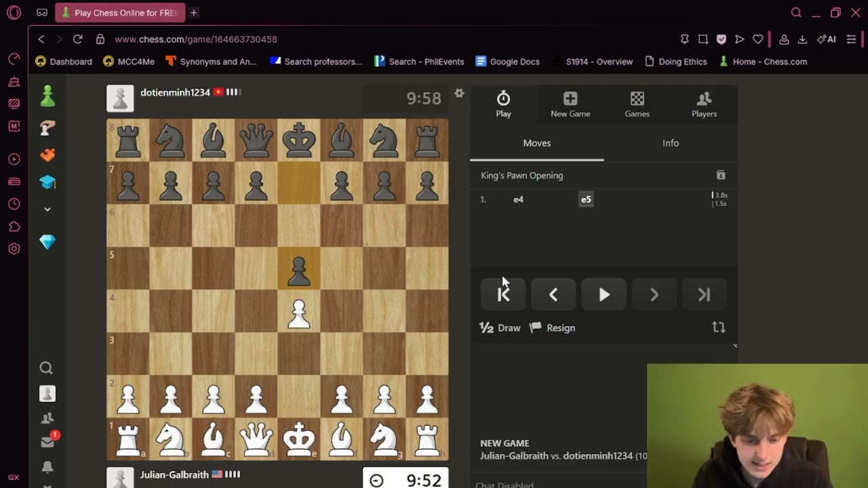
Task: Open messages envelope with notification badge
Action: tap(47, 441)
